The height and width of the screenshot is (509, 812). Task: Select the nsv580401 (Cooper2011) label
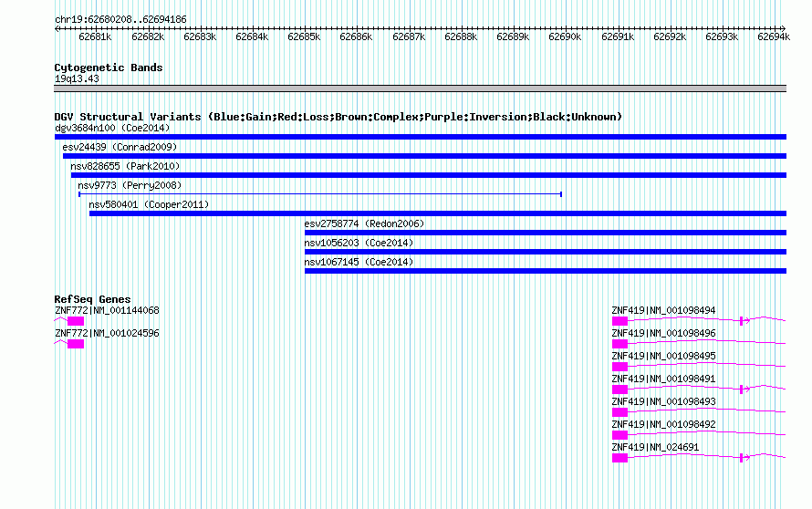(x=149, y=204)
